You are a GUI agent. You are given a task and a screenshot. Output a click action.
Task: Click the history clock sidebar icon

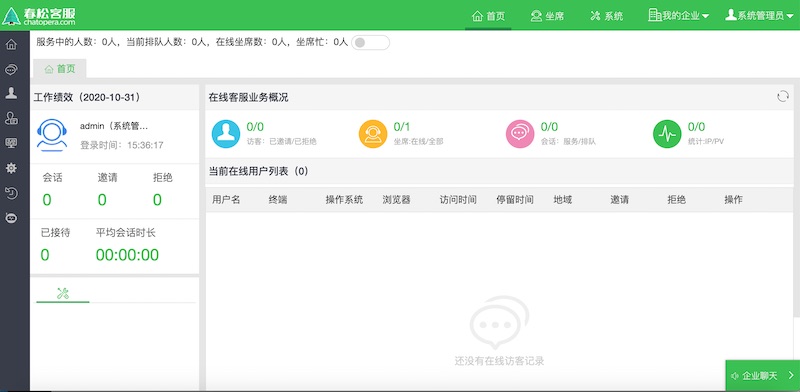coord(11,193)
